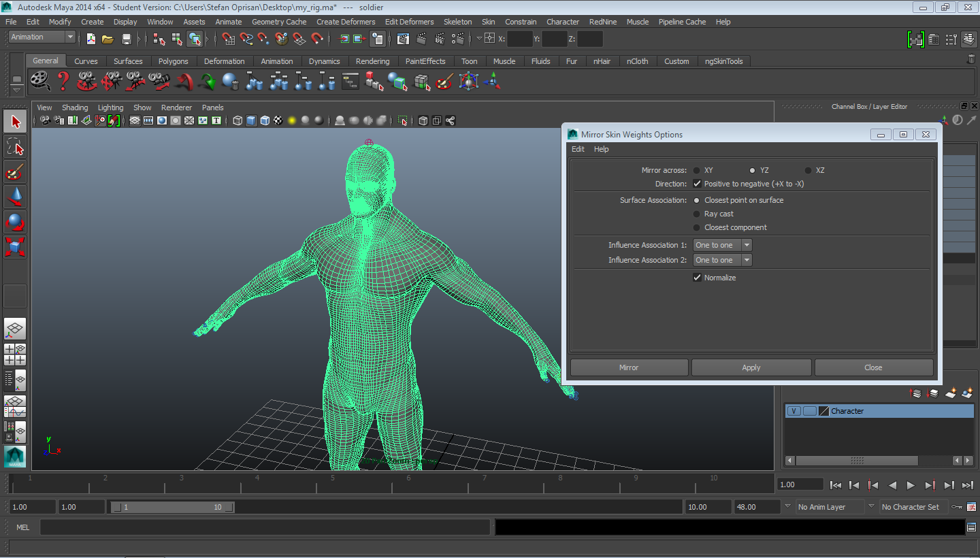This screenshot has width=980, height=558.
Task: Select the arrow Select tool in toolbox
Action: [x=16, y=122]
